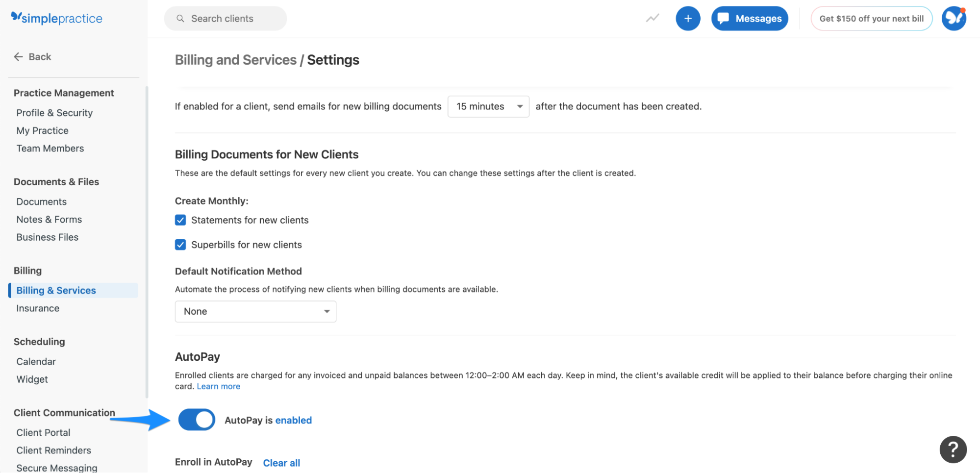Open the Search clients field

225,18
